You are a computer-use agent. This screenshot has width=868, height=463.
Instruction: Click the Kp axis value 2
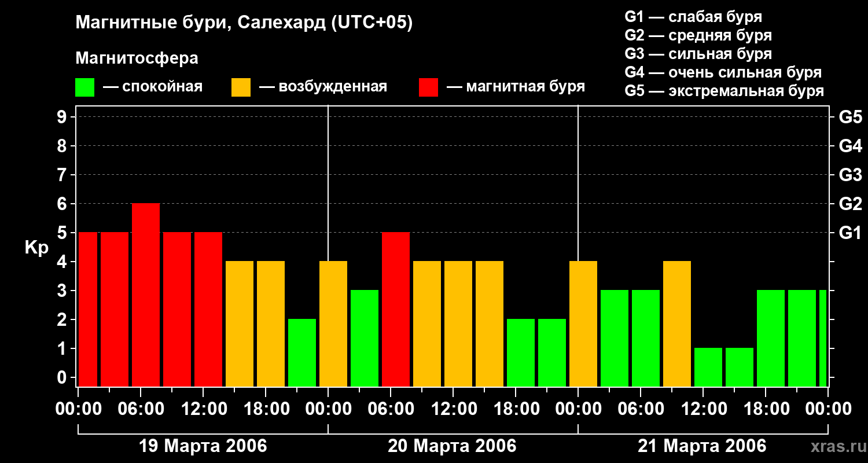(63, 319)
